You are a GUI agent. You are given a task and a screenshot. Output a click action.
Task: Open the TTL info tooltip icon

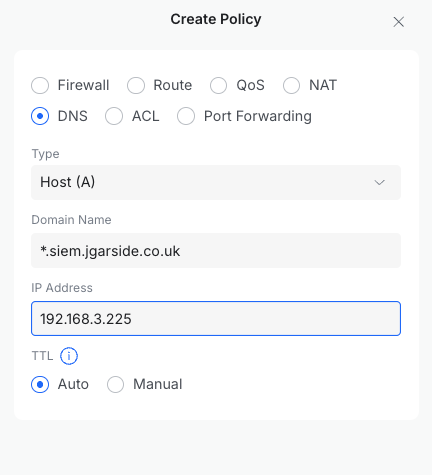click(69, 356)
